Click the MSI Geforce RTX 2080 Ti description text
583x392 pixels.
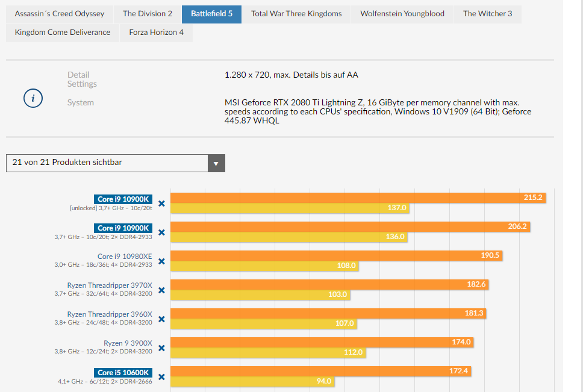(378, 111)
